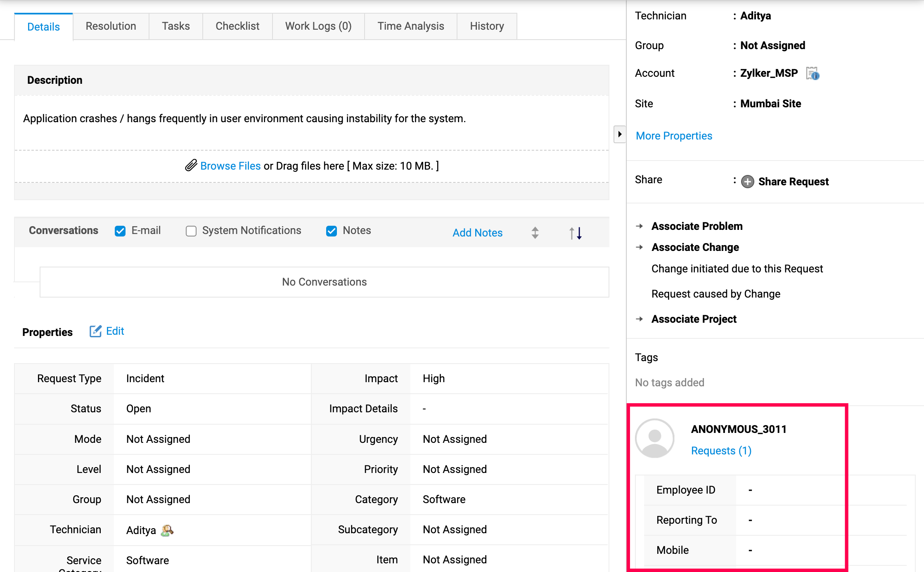Viewport: 924px width, 572px height.
Task: Open the More Properties link
Action: (674, 136)
